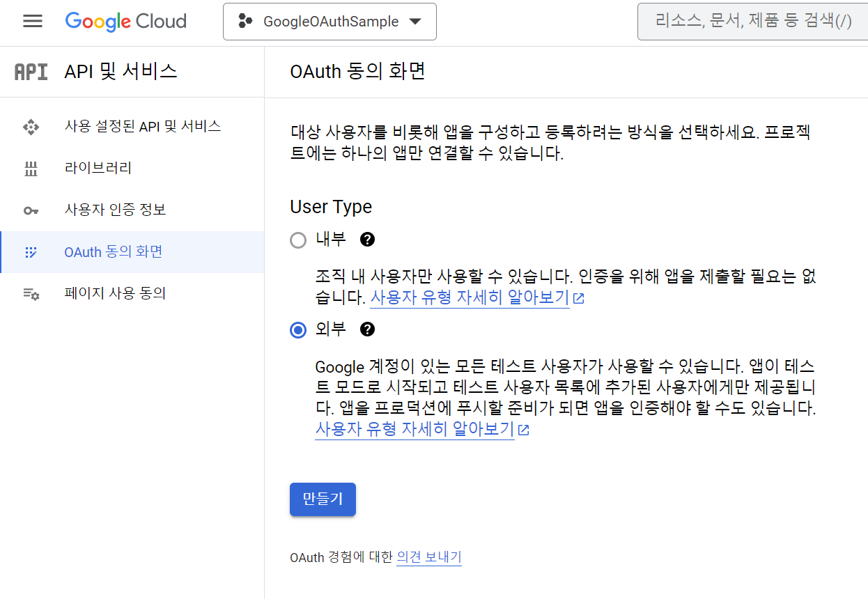
Task: Click the 라이브러리 grid icon
Action: pyautogui.click(x=31, y=169)
